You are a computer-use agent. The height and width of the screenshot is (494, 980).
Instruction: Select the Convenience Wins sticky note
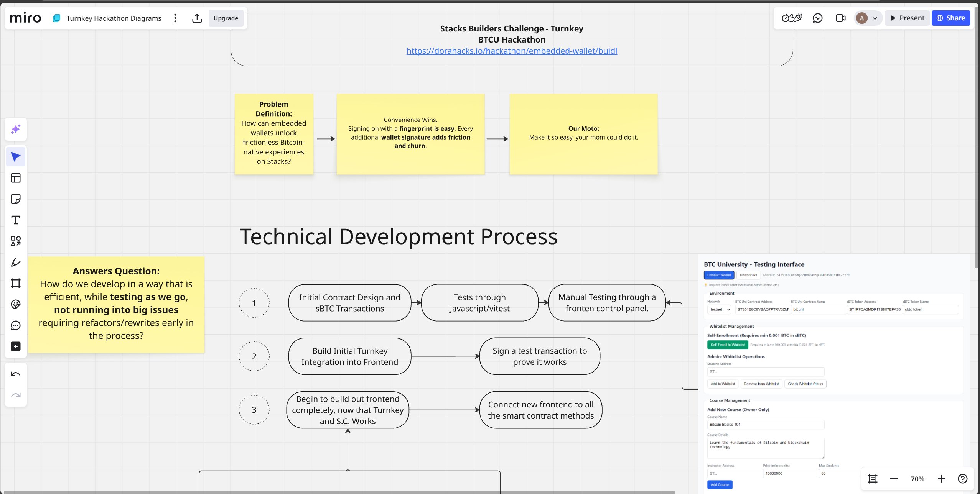410,134
